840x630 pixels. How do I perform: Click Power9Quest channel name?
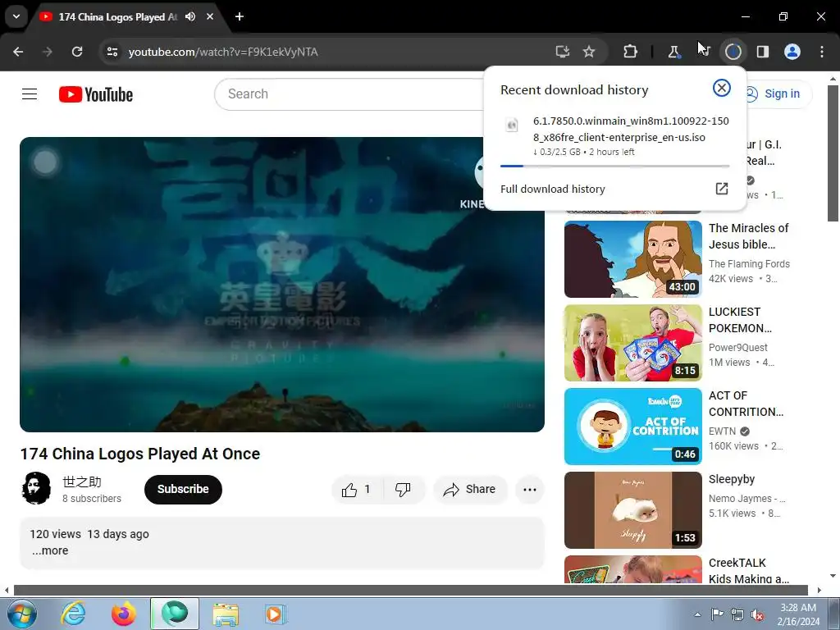tap(737, 347)
